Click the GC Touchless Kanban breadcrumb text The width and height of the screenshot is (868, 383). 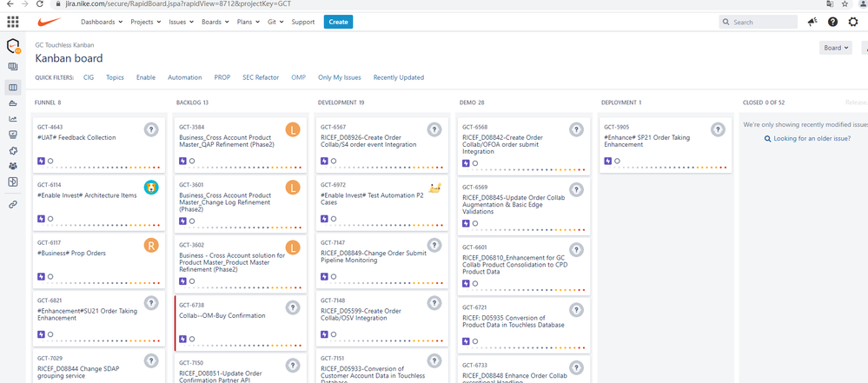64,45
